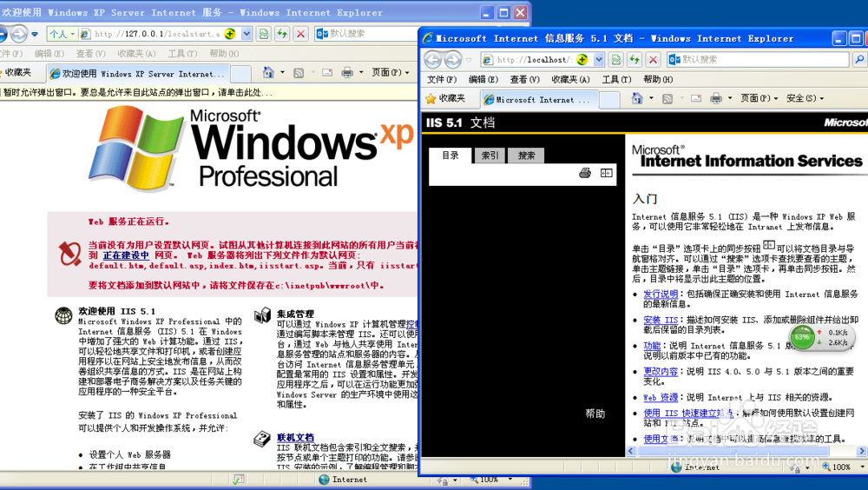The image size is (868, 490).
Task: Expand Print dropdown arrow in IIS documentation window
Action: [730, 99]
